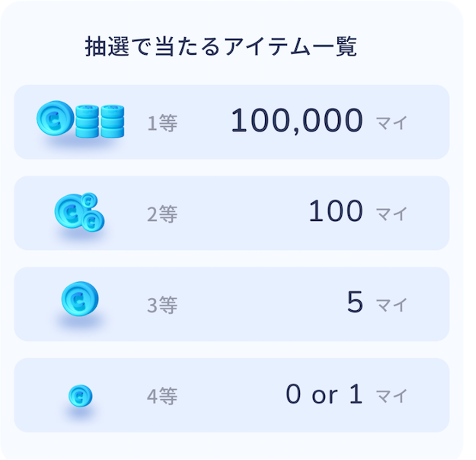The height and width of the screenshot is (460, 476).
Task: Click the 5 prize amount
Action: (355, 302)
